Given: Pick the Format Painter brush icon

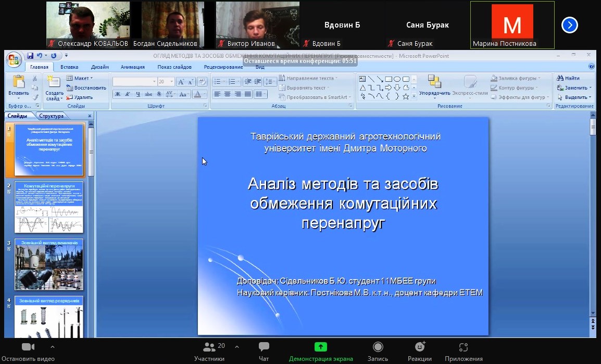Looking at the screenshot, I should [34, 97].
